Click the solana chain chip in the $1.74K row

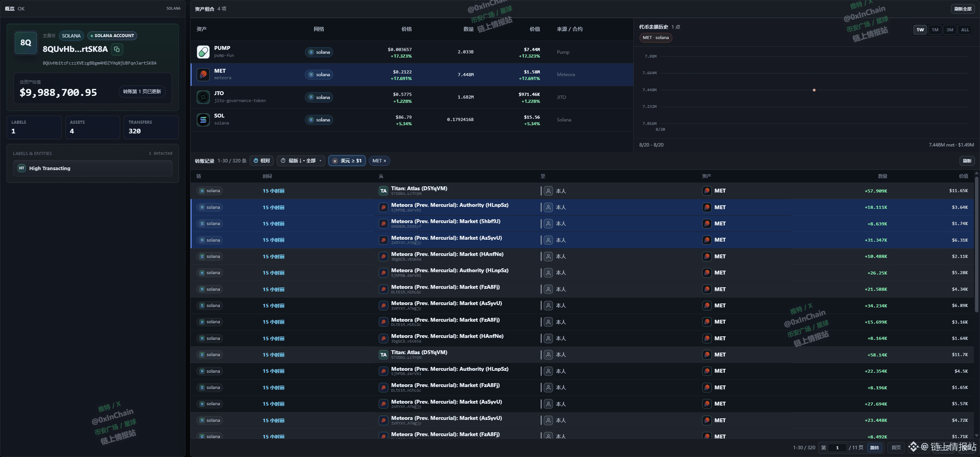[209, 223]
